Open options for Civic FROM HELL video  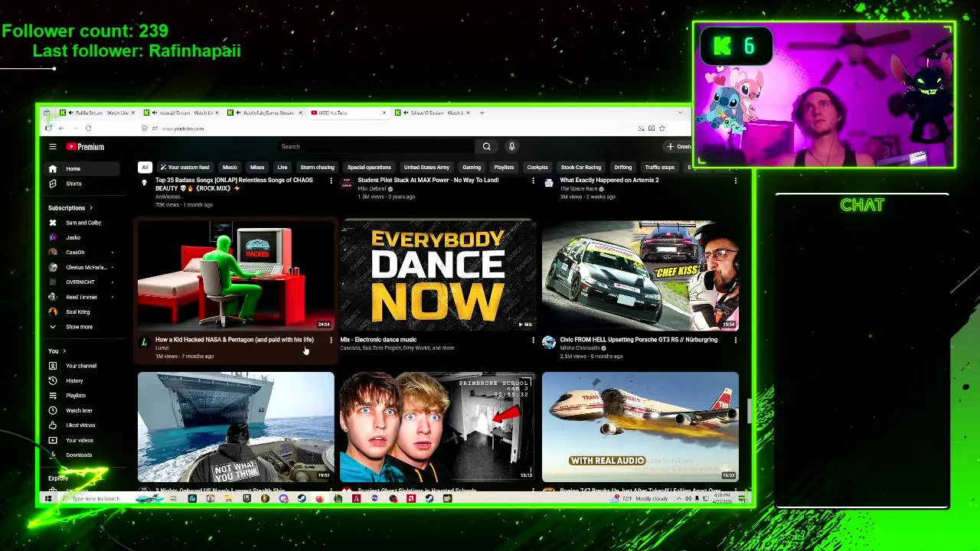coord(735,340)
